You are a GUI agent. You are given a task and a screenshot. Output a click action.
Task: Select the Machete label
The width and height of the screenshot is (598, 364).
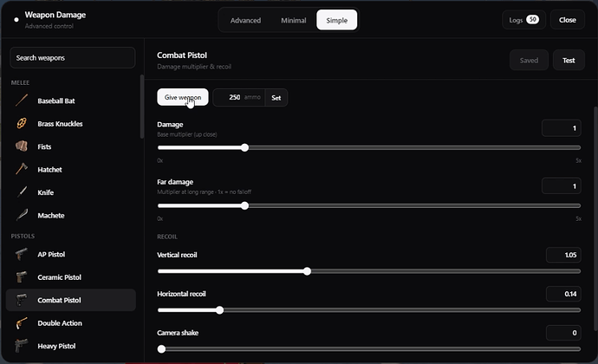point(51,215)
